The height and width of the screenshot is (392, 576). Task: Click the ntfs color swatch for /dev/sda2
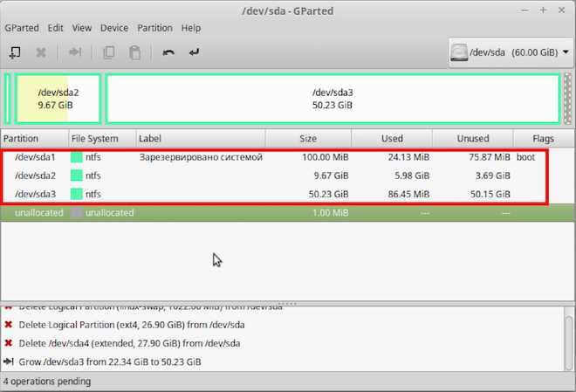[x=77, y=175]
